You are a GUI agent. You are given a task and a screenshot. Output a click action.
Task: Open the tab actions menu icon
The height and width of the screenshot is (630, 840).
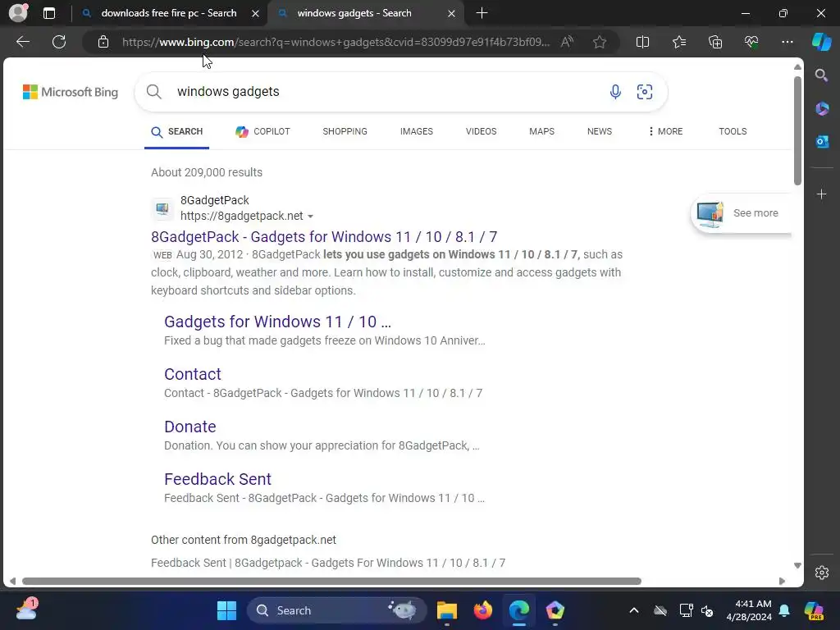point(49,13)
